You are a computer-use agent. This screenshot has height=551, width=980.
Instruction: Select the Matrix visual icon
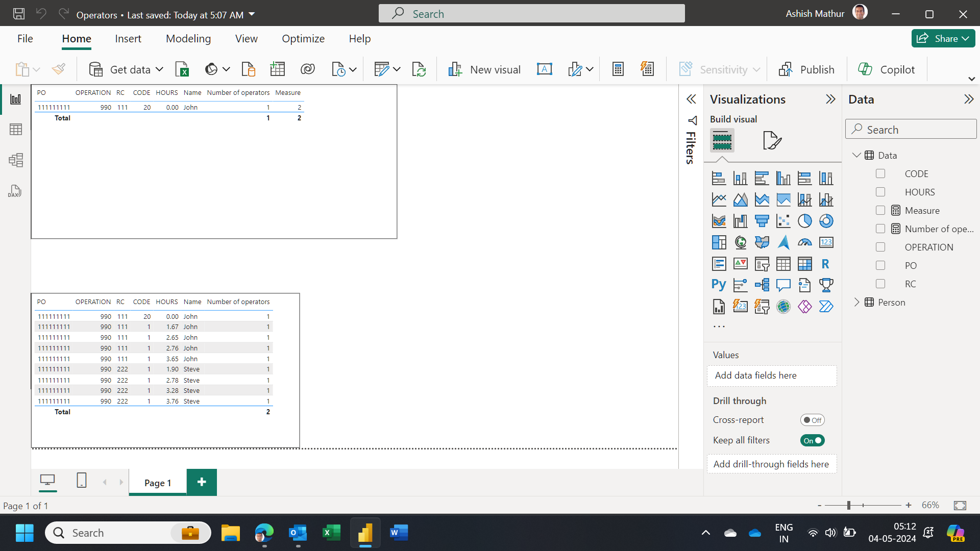(x=805, y=264)
